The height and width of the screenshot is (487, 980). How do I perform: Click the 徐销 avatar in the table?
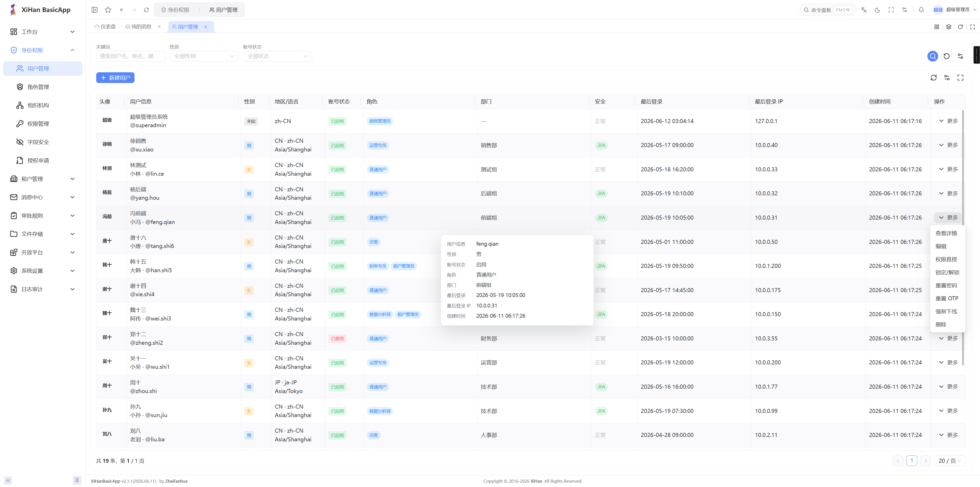(x=107, y=144)
